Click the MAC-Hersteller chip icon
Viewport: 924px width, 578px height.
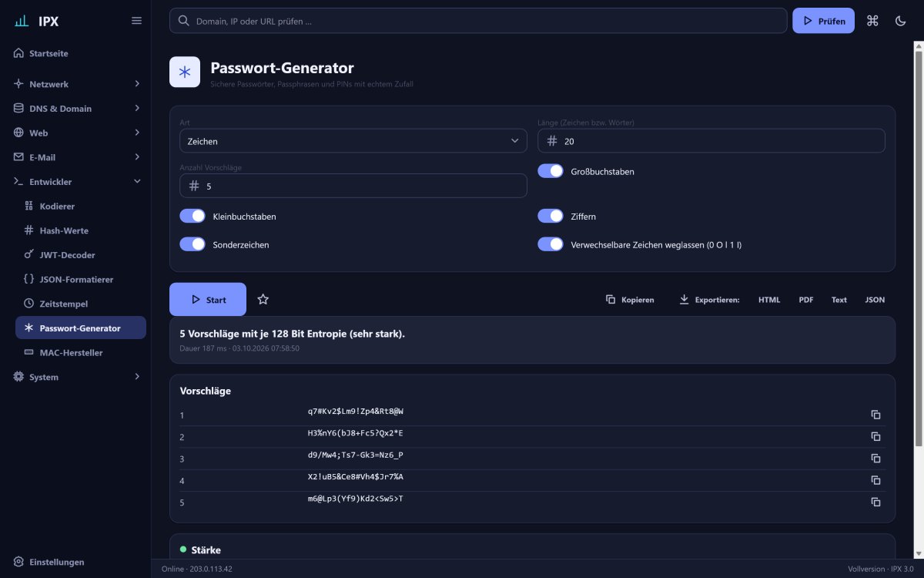tap(29, 352)
